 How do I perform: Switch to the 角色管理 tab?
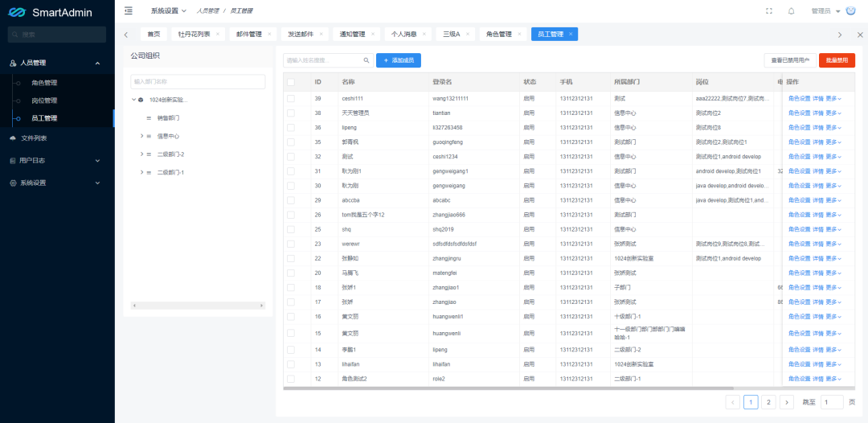click(x=498, y=35)
